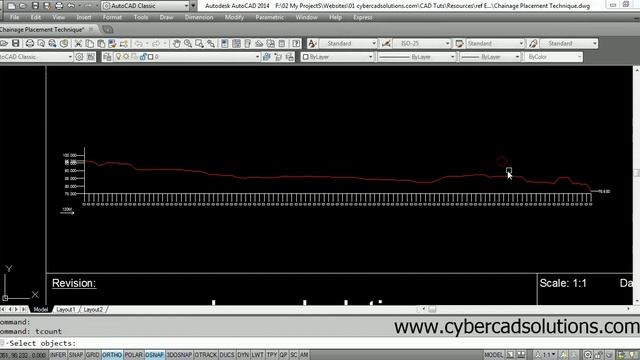Click the Undo arrow icon
640x360 pixels.
tap(139, 43)
